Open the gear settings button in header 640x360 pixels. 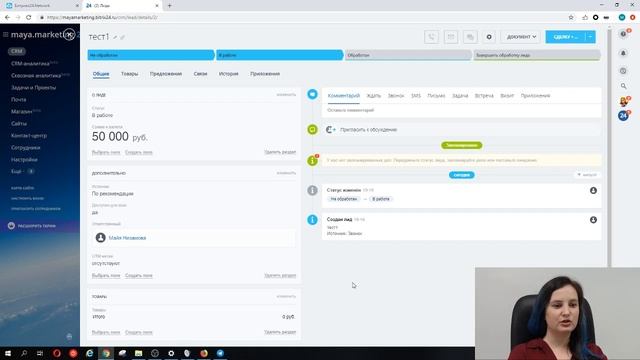489,37
